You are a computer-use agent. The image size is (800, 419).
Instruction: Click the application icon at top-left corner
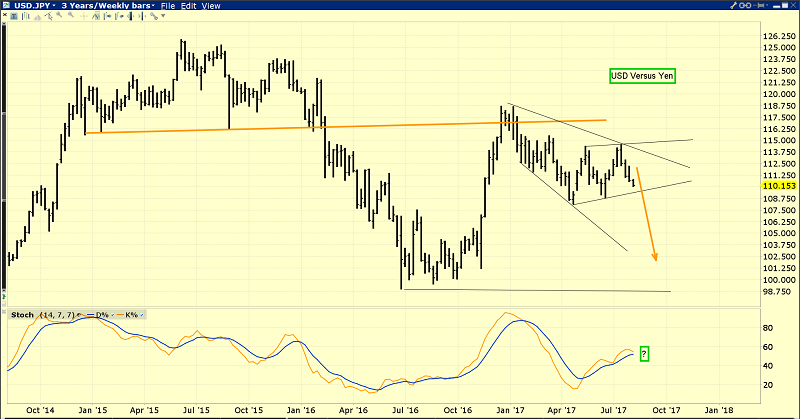pos(7,6)
